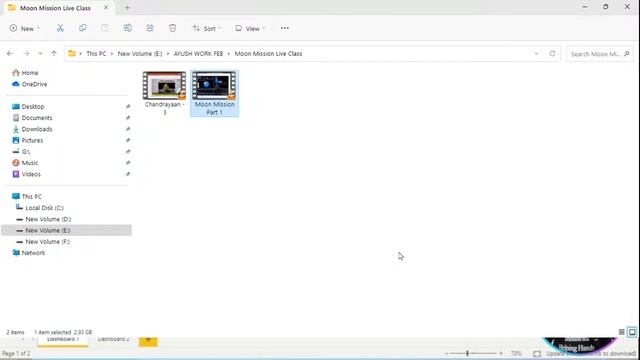The width and height of the screenshot is (640, 360).
Task: Select New Volume (E:) in the sidebar
Action: tap(67, 230)
